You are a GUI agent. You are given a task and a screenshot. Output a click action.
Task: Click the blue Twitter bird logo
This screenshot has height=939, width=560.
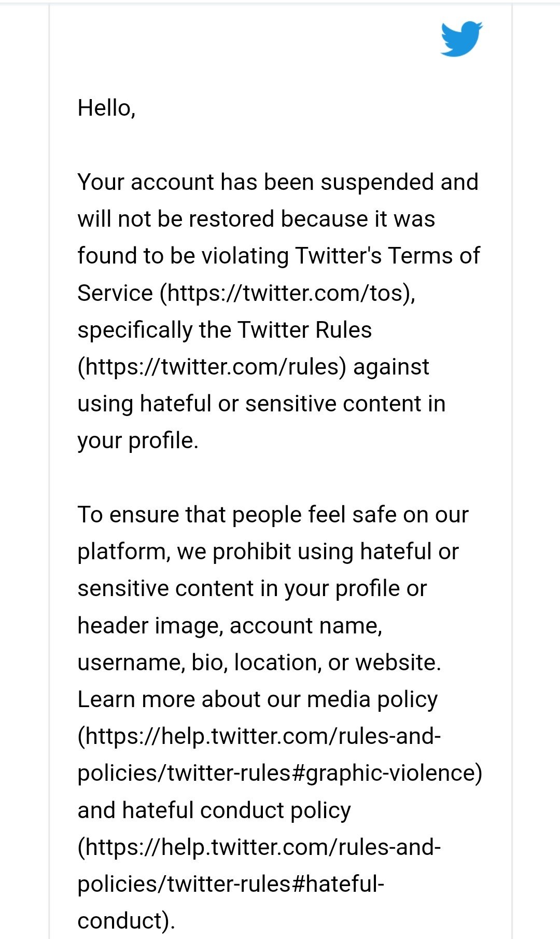[461, 39]
